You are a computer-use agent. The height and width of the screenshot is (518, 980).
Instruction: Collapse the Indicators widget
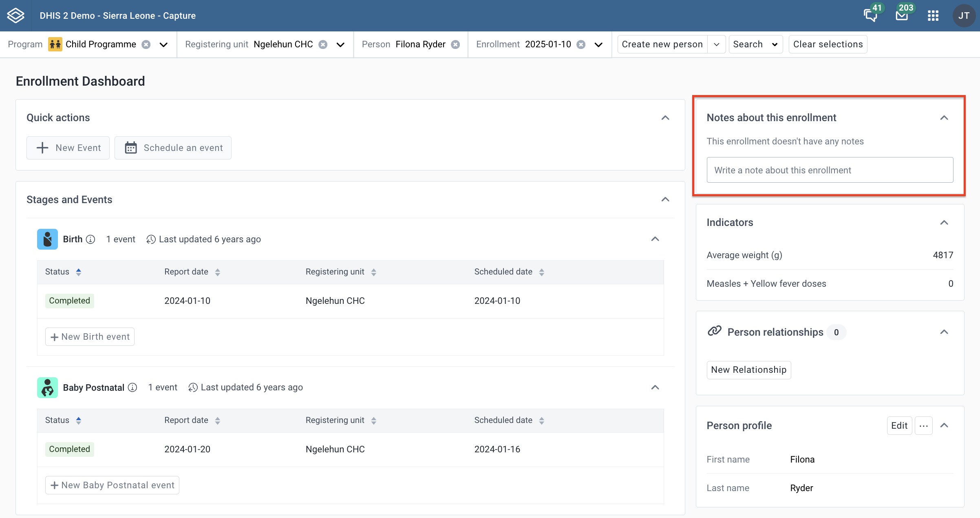tap(944, 223)
